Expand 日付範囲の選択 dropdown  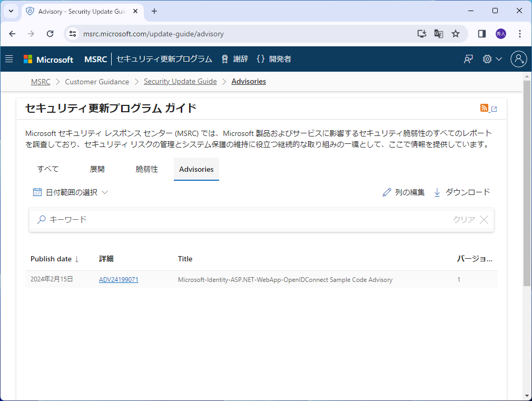(70, 192)
